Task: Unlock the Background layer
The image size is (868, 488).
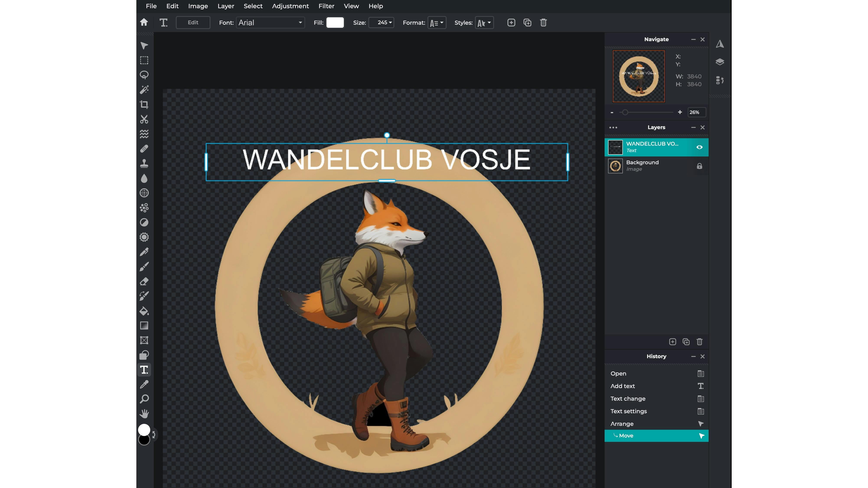Action: coord(700,166)
